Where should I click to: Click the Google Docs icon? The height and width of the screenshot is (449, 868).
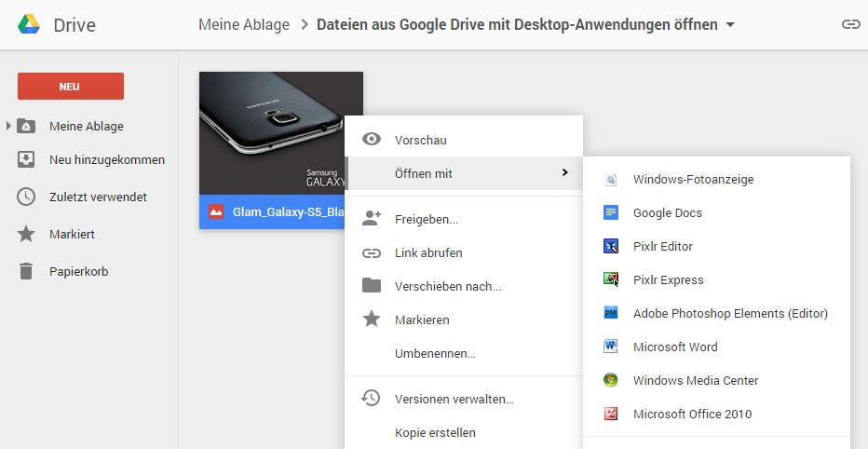tap(611, 213)
